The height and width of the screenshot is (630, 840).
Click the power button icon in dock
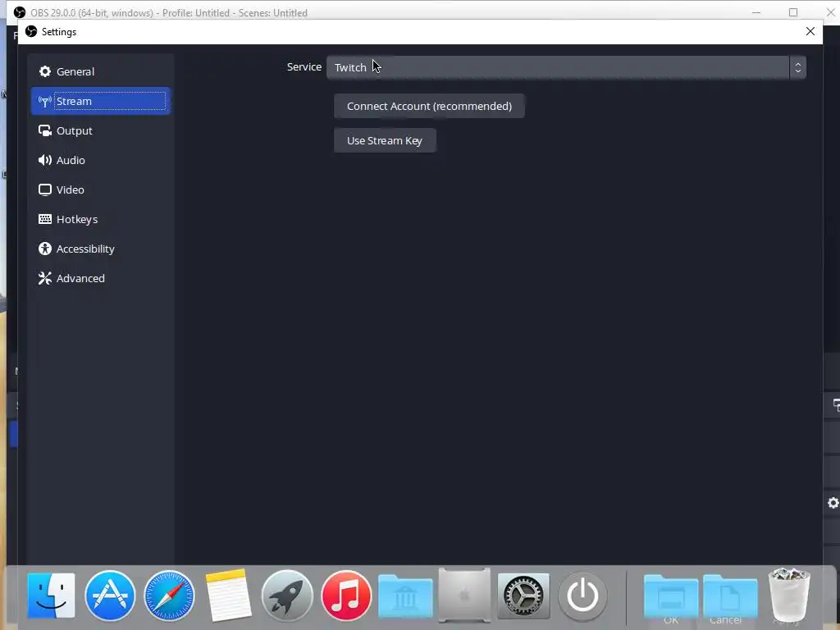[582, 596]
